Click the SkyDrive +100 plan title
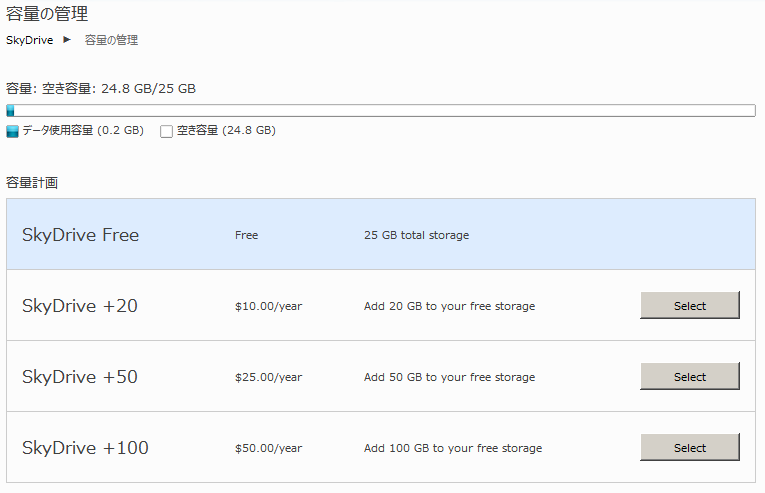 coord(85,448)
